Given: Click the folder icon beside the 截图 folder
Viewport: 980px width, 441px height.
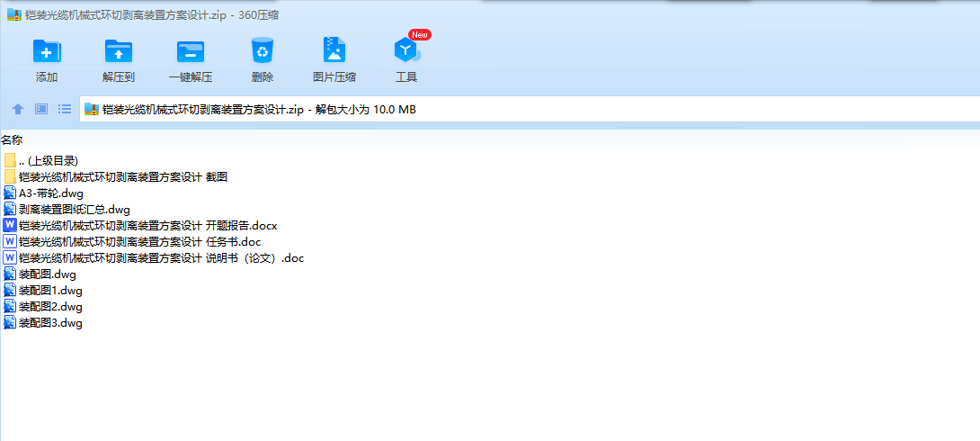Looking at the screenshot, I should pos(10,177).
